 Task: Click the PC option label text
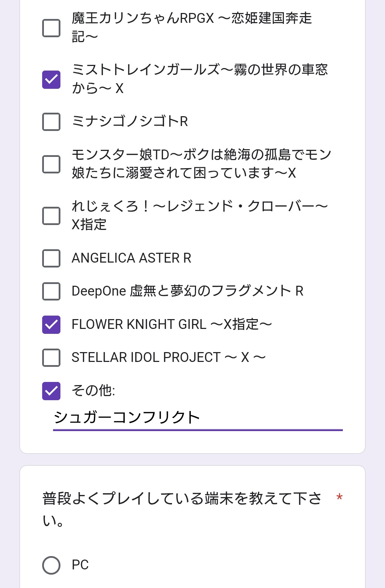tap(80, 565)
